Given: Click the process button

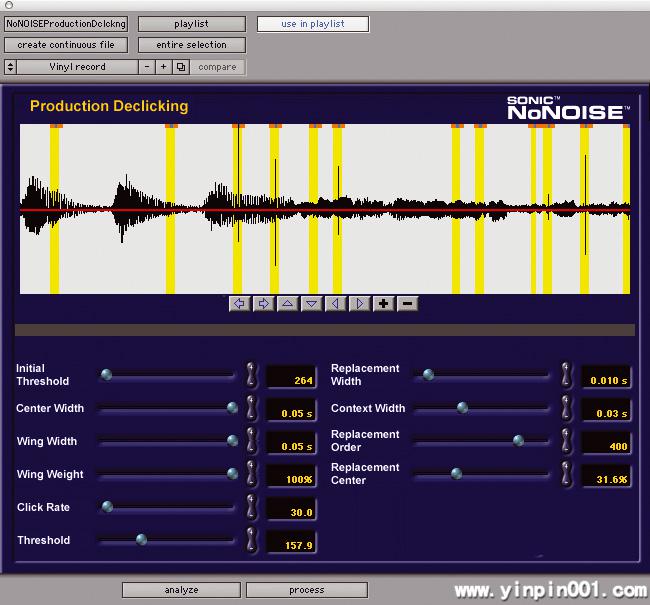Looking at the screenshot, I should [x=307, y=590].
